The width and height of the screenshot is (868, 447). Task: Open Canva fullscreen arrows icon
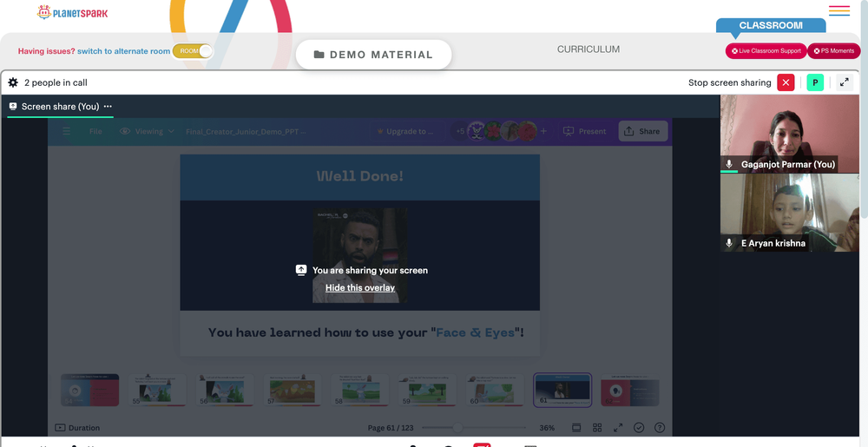point(618,428)
